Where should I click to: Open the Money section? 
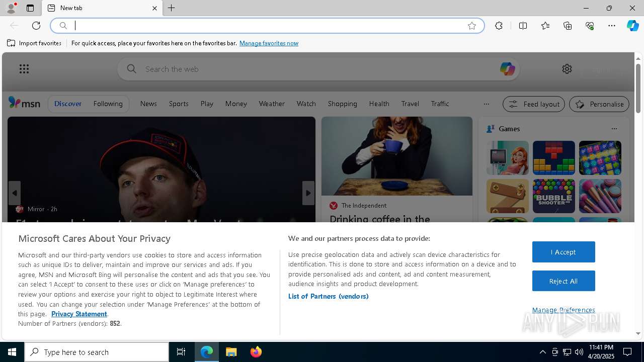coord(236,104)
